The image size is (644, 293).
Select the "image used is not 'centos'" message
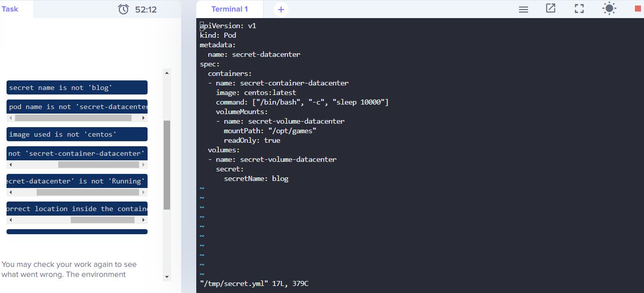77,134
